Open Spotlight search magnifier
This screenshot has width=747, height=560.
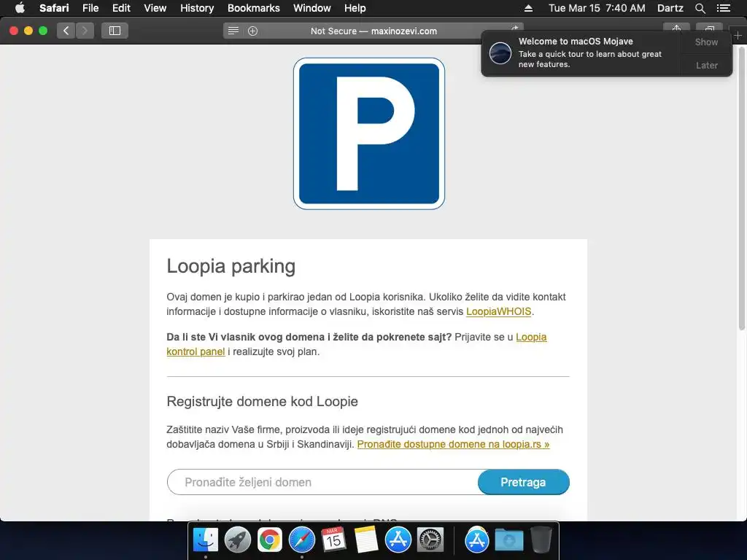point(700,8)
